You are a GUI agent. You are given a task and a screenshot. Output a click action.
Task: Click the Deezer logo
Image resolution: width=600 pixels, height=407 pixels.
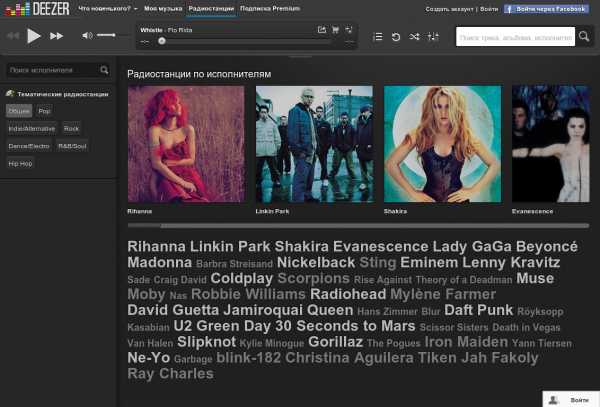pyautogui.click(x=37, y=8)
